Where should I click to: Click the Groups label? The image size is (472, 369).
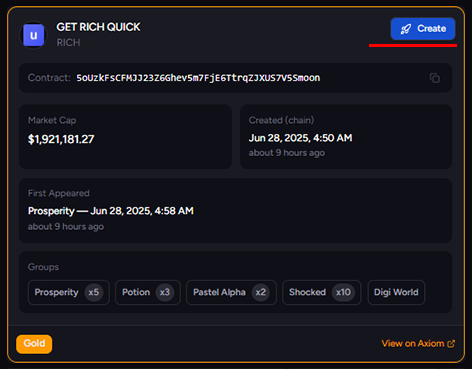click(43, 267)
